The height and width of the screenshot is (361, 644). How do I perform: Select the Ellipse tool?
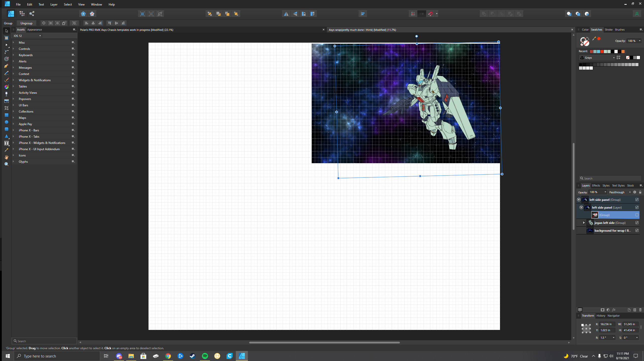click(7, 122)
